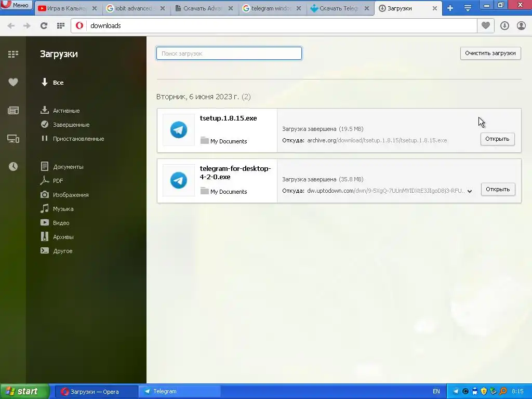This screenshot has width=532, height=399.
Task: Filter downloads by Архивы
Action: 57,237
